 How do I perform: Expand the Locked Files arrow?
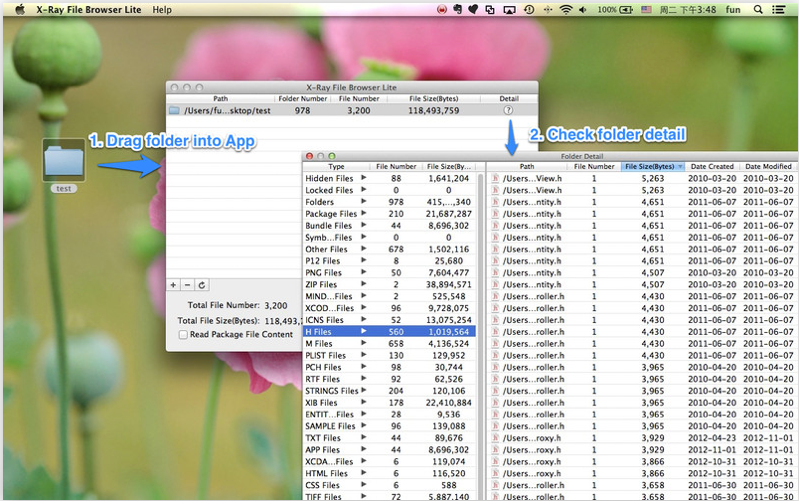pos(364,189)
